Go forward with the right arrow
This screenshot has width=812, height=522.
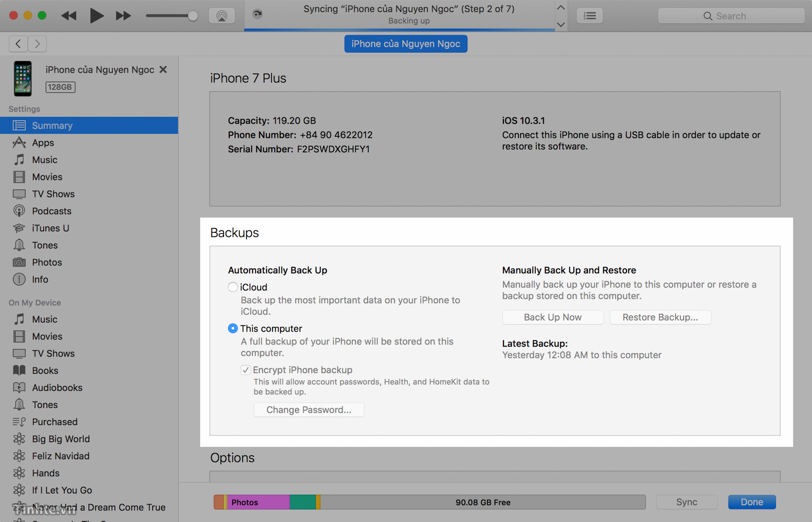tap(37, 44)
